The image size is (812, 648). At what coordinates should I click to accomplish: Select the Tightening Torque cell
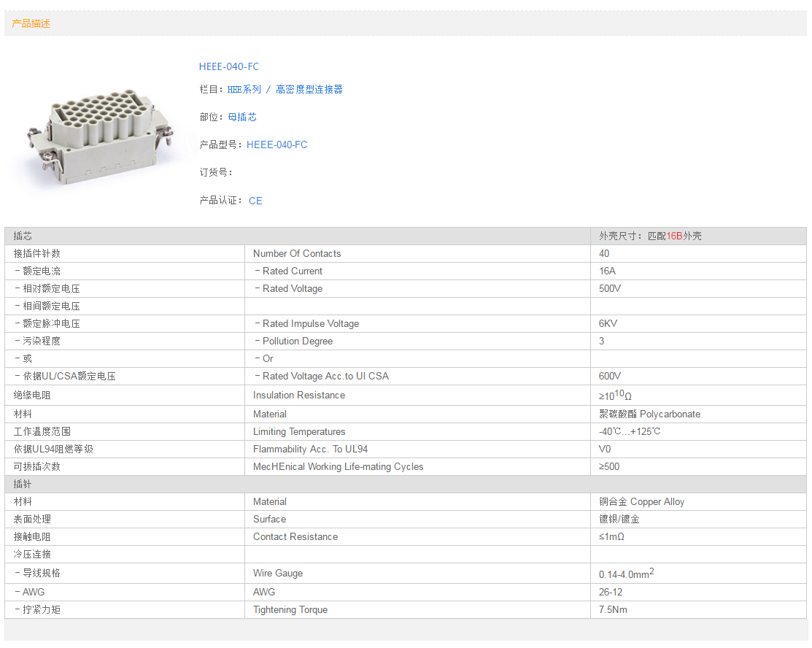tap(290, 609)
